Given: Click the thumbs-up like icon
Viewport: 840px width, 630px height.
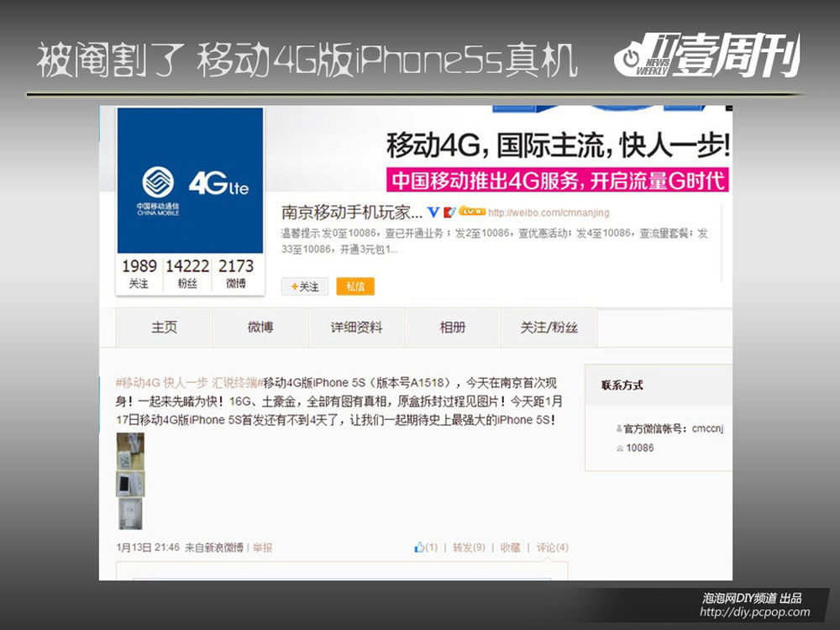Looking at the screenshot, I should (419, 548).
